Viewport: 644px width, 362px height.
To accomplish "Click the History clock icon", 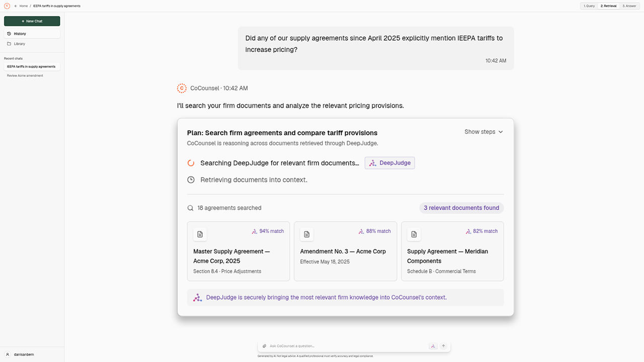I will (9, 34).
